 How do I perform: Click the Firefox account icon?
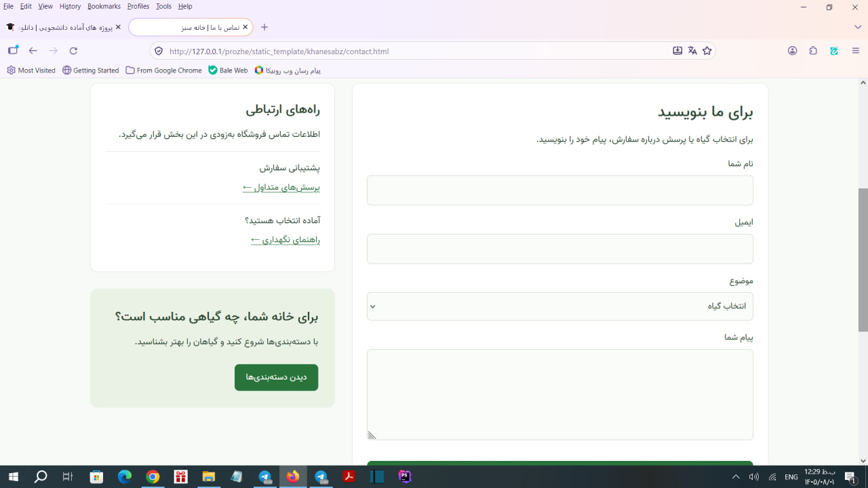pyautogui.click(x=792, y=51)
